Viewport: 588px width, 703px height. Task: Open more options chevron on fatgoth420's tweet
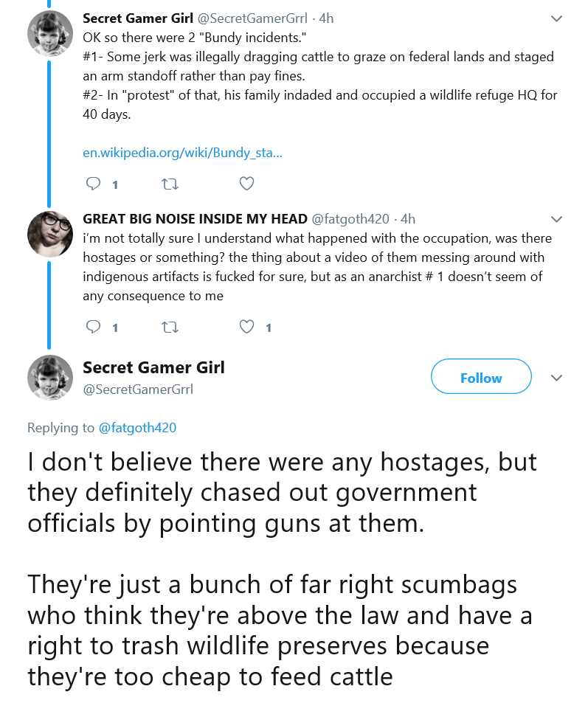[556, 219]
